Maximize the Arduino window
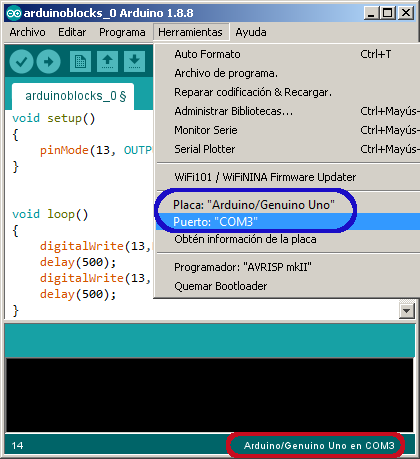This screenshot has height=459, width=420. point(388,13)
